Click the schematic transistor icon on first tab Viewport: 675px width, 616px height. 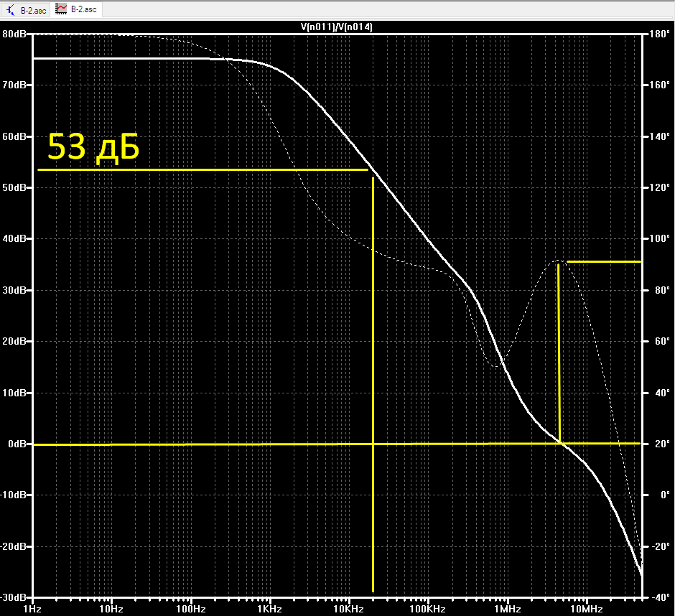tap(10, 10)
